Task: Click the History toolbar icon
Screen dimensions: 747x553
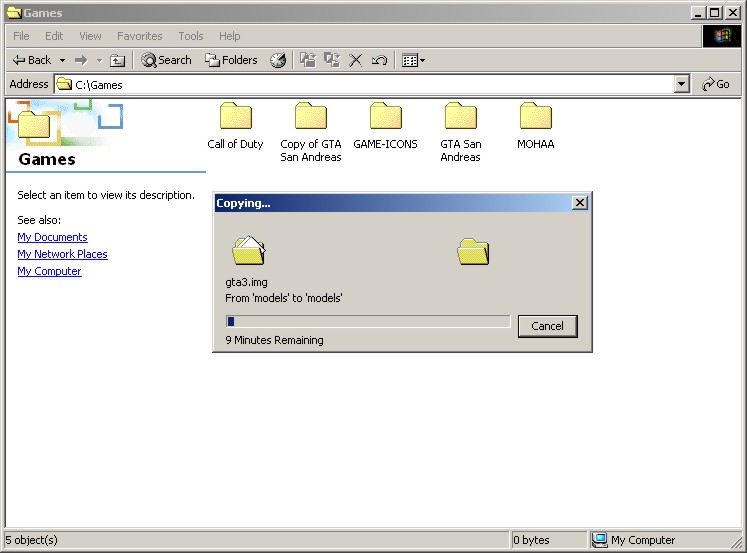Action: [x=278, y=60]
